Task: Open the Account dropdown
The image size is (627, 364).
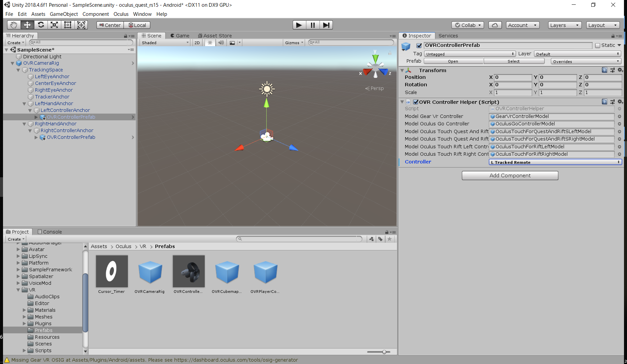Action: (522, 25)
